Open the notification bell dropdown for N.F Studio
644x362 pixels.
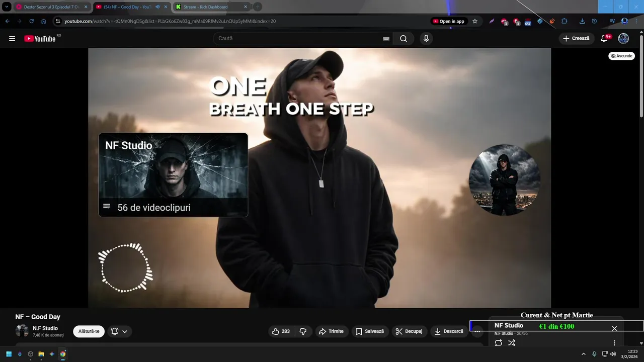pos(120,331)
